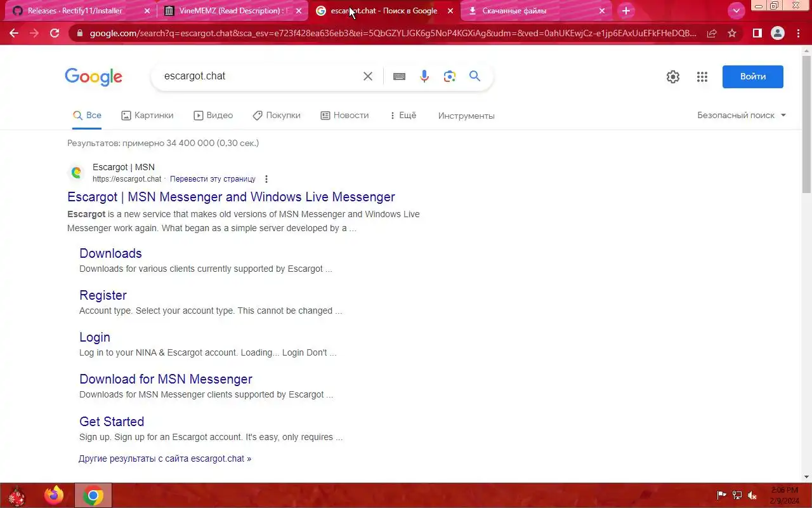Click the Action Center flag tray icon

(721, 495)
